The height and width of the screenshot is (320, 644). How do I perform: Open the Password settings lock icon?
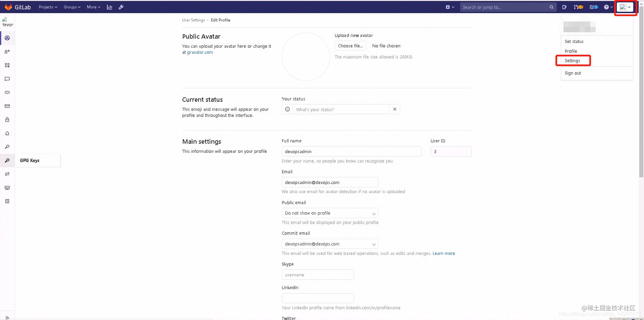pyautogui.click(x=7, y=120)
